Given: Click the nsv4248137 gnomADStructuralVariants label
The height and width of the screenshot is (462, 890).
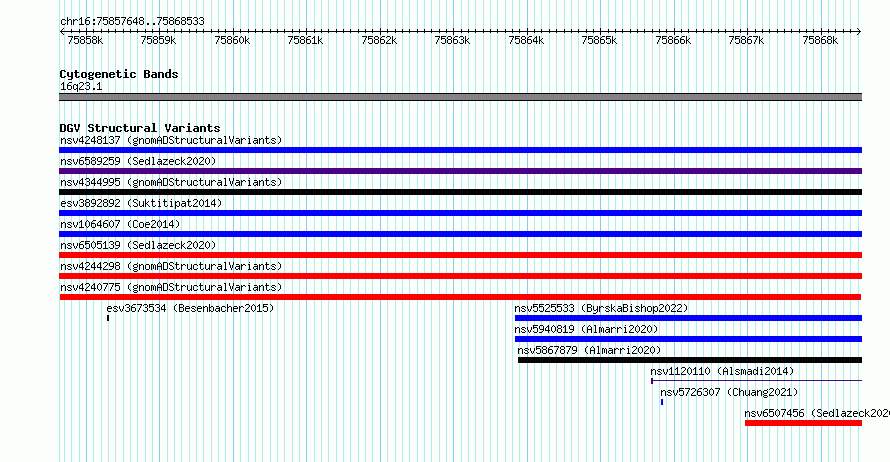Looking at the screenshot, I should (171, 140).
